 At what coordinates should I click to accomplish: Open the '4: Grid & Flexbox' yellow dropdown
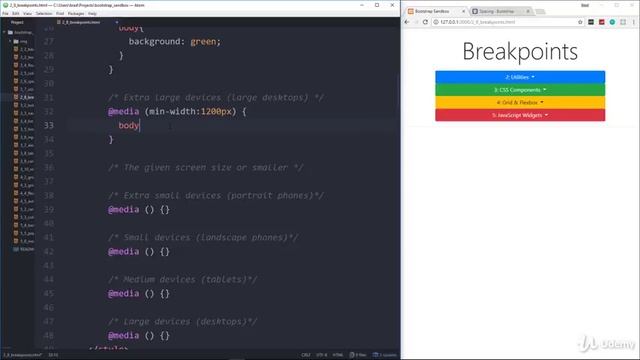tap(520, 102)
